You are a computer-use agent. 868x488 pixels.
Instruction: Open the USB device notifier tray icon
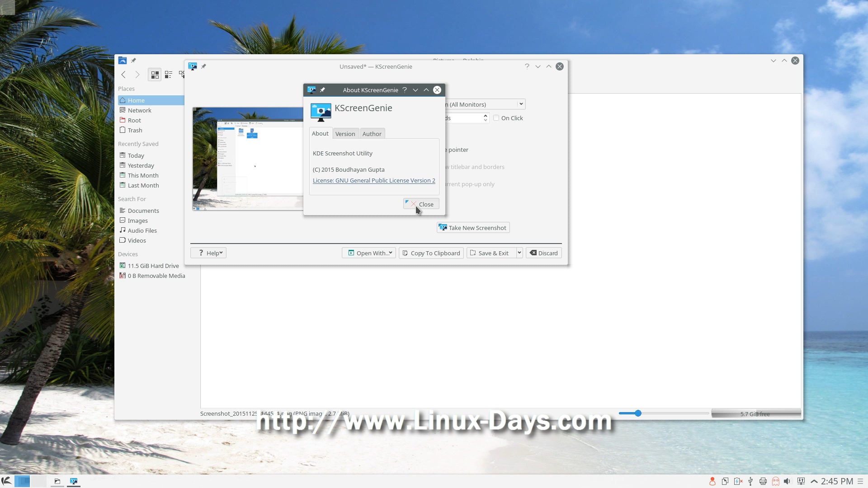click(750, 482)
